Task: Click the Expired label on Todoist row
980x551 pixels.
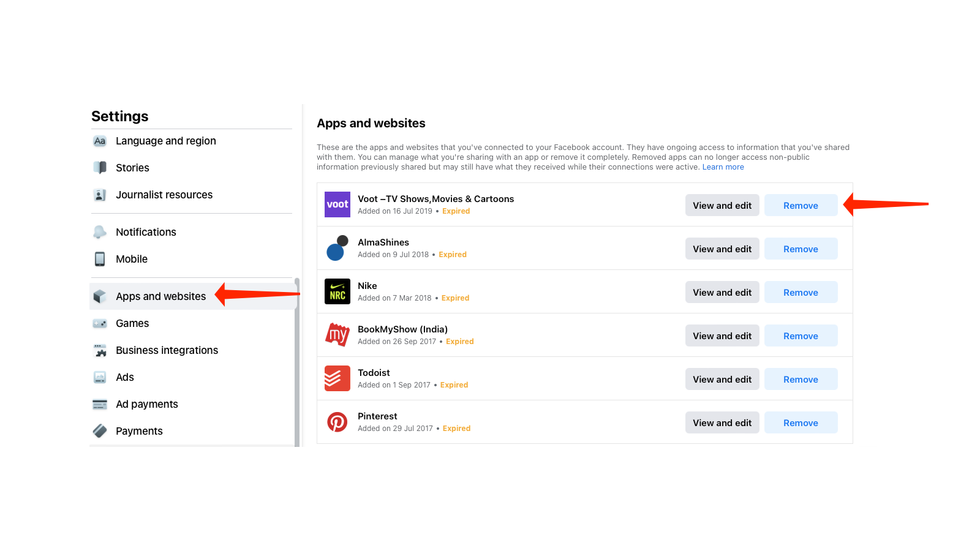Action: tap(454, 385)
